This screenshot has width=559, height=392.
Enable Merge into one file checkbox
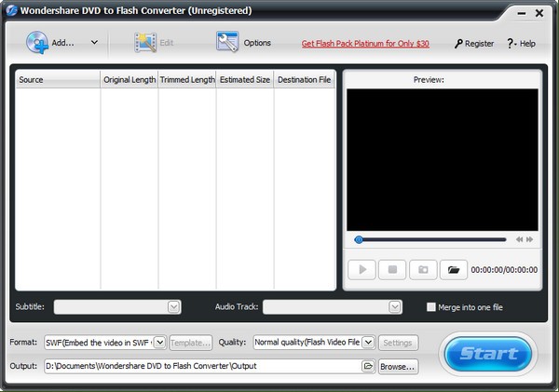tap(431, 307)
